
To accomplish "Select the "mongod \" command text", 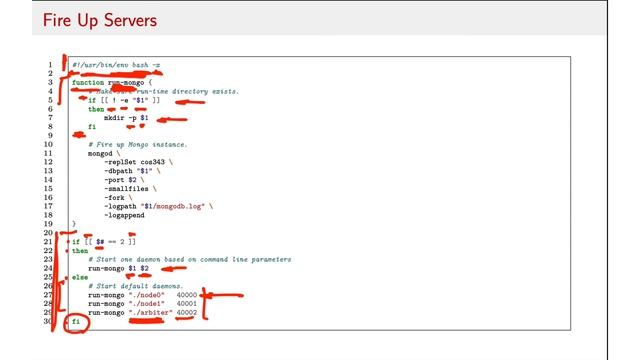I will point(104,153).
